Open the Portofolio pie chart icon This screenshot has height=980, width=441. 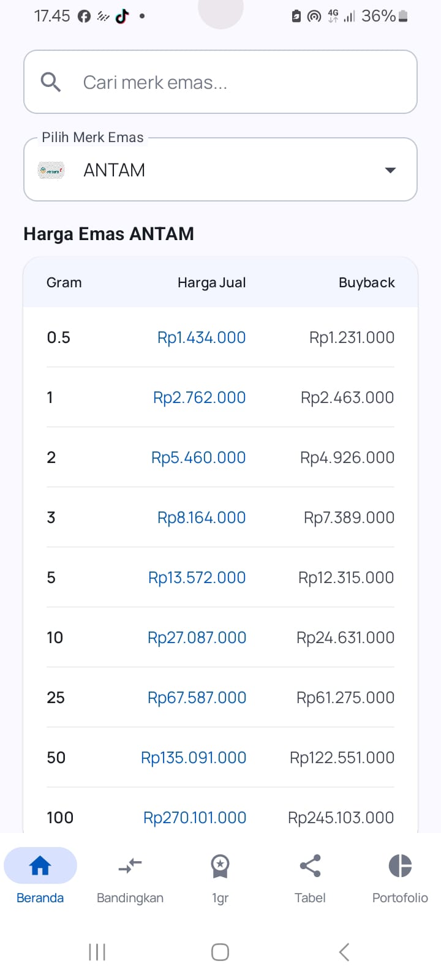(x=400, y=865)
